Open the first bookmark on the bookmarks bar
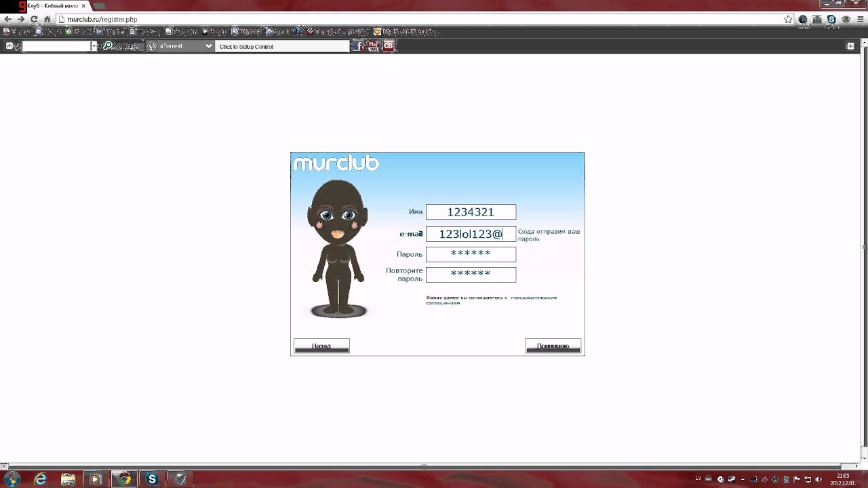The height and width of the screenshot is (488, 868). coord(18,31)
